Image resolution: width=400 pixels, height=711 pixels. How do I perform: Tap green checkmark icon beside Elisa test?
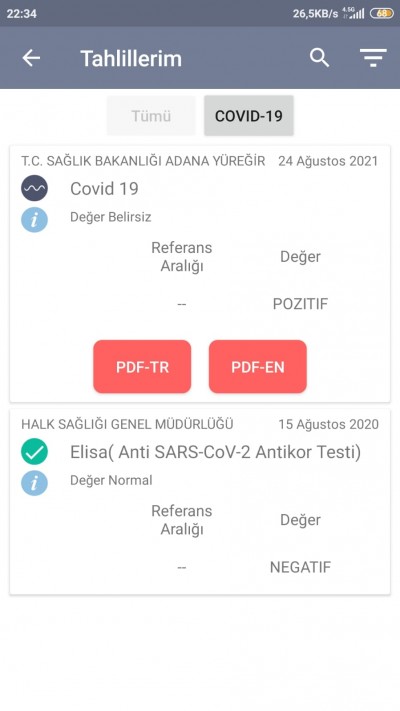(34, 452)
